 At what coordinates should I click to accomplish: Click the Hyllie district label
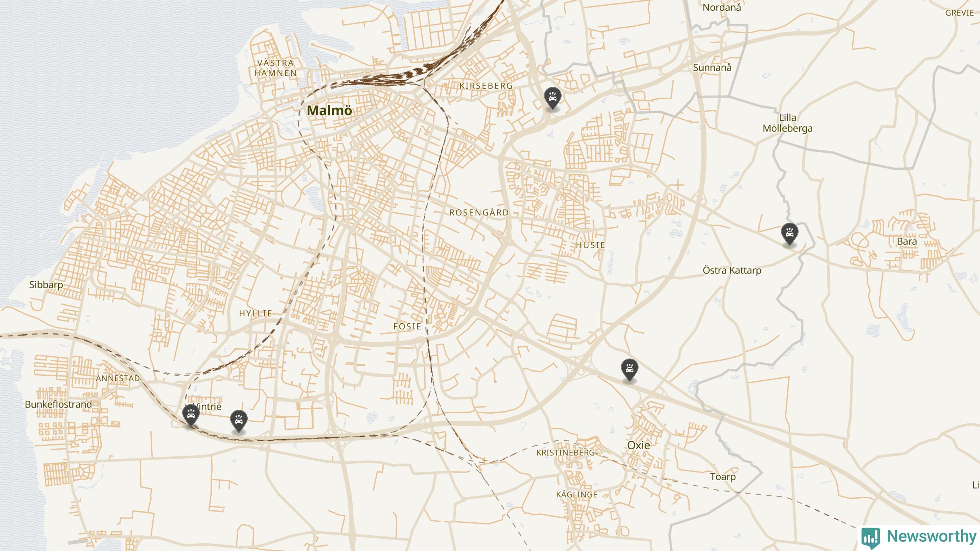(x=256, y=313)
